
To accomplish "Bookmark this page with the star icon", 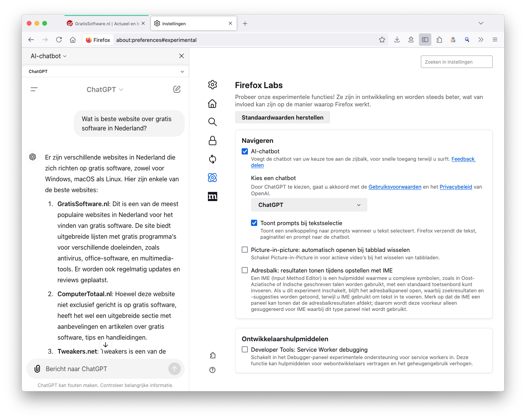I will pyautogui.click(x=382, y=40).
